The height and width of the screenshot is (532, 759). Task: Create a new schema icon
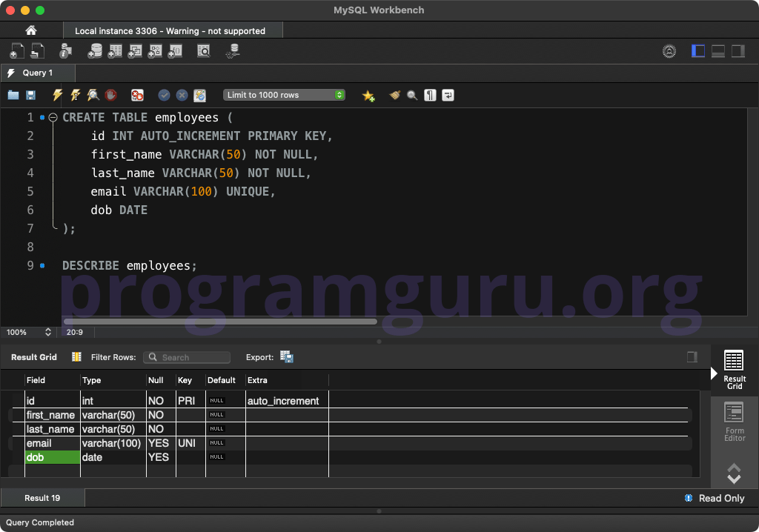pos(95,51)
